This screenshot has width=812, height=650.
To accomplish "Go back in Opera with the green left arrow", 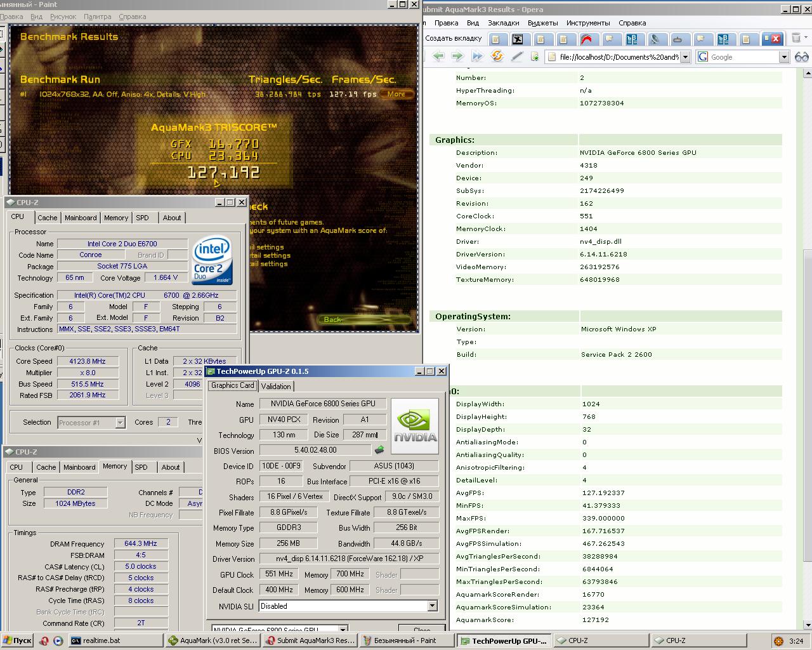I will click(x=438, y=56).
